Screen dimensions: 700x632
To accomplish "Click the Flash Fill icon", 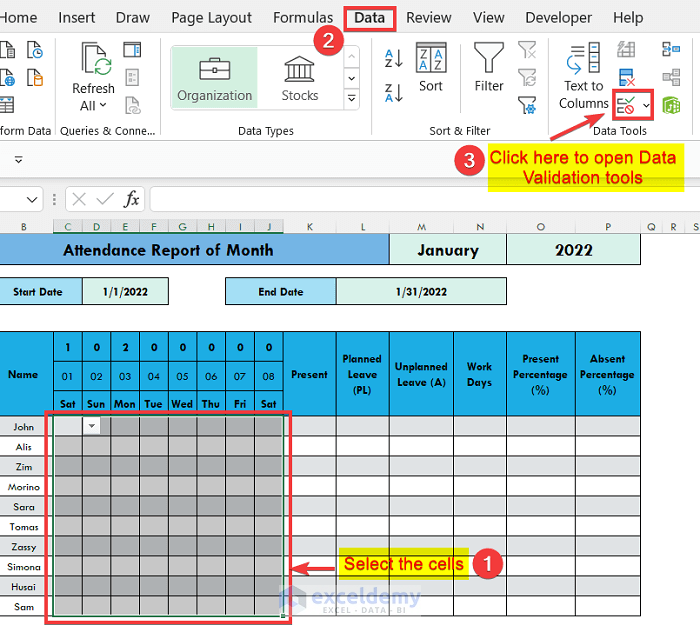I will pos(626,50).
